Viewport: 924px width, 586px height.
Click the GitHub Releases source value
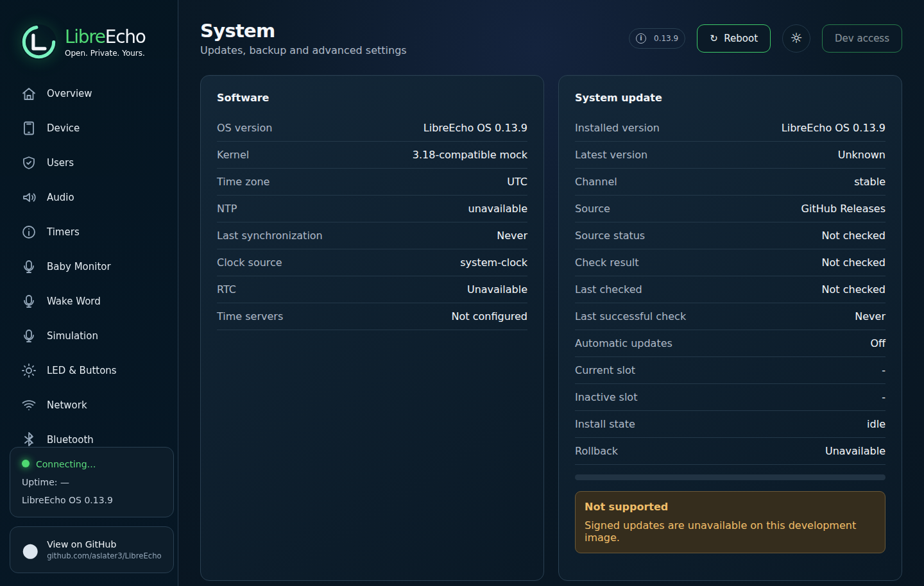click(843, 209)
